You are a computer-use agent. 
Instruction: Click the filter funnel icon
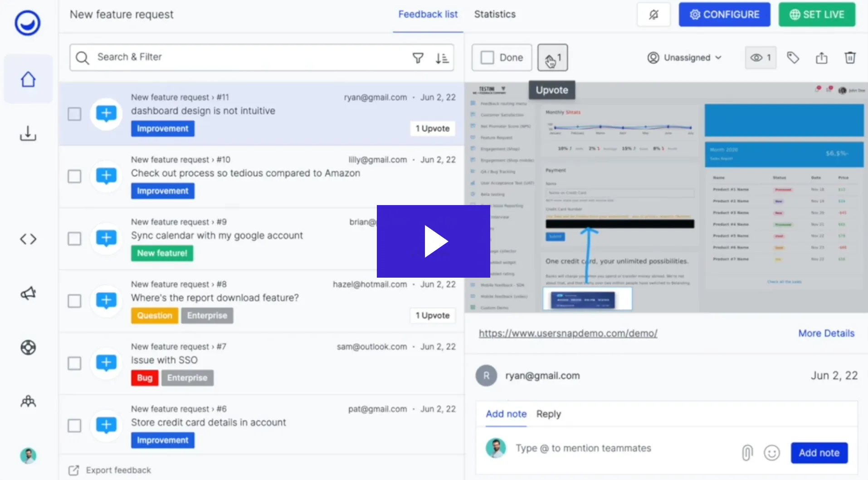pyautogui.click(x=418, y=58)
